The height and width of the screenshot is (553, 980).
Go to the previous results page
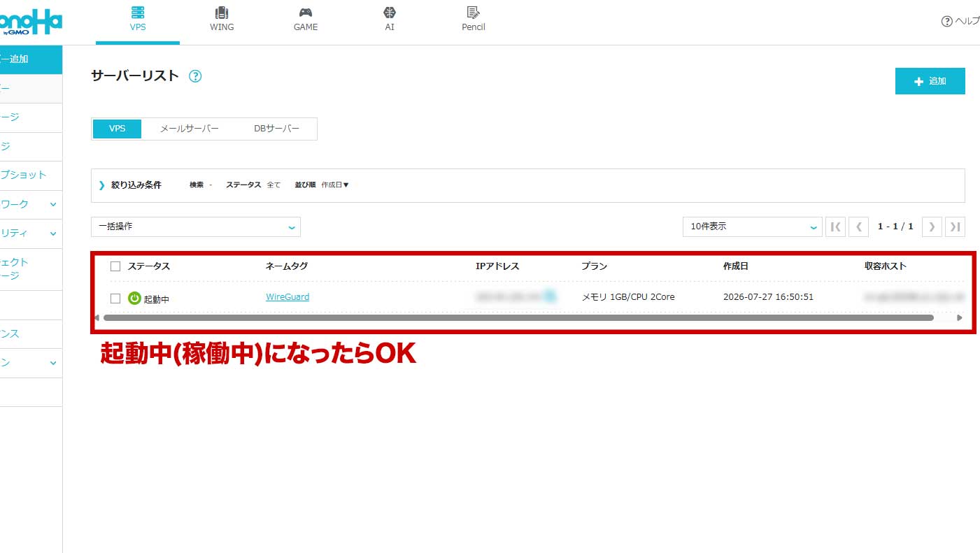(858, 227)
